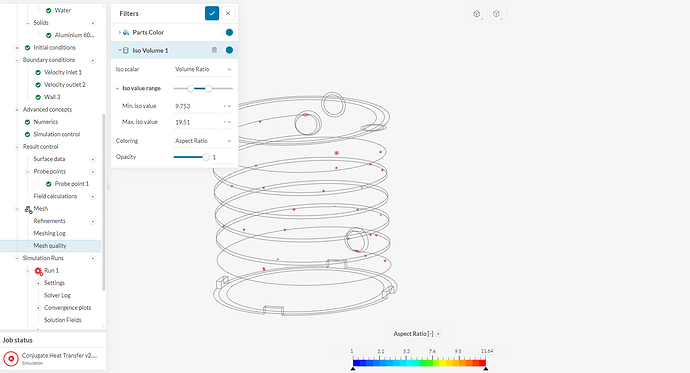The height and width of the screenshot is (373, 690).
Task: Select Velocity outlet 2
Action: pos(65,84)
